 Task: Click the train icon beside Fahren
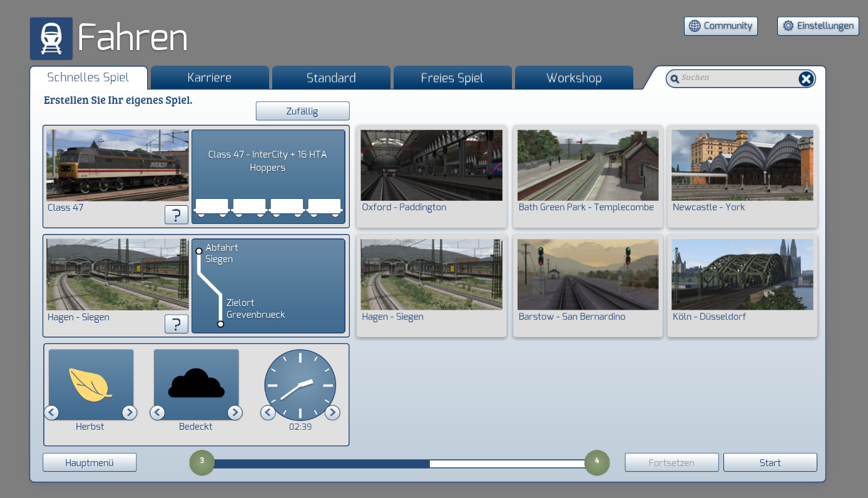point(51,39)
